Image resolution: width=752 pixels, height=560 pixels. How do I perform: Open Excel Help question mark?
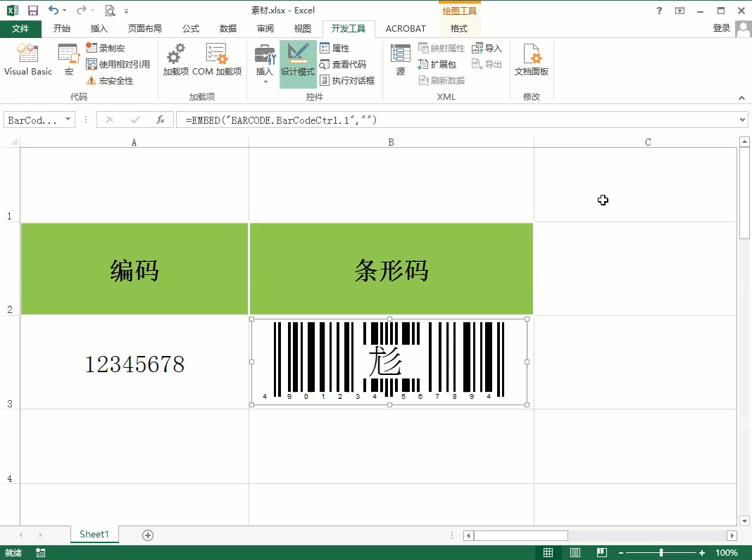tap(660, 11)
